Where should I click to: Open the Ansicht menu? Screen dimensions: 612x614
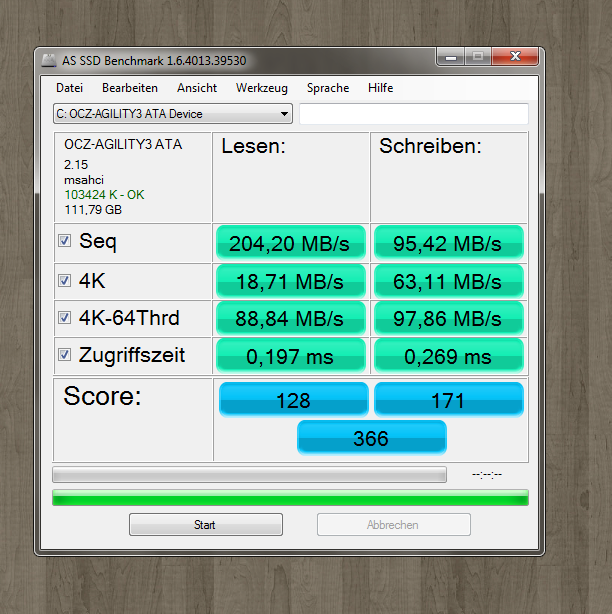point(197,88)
